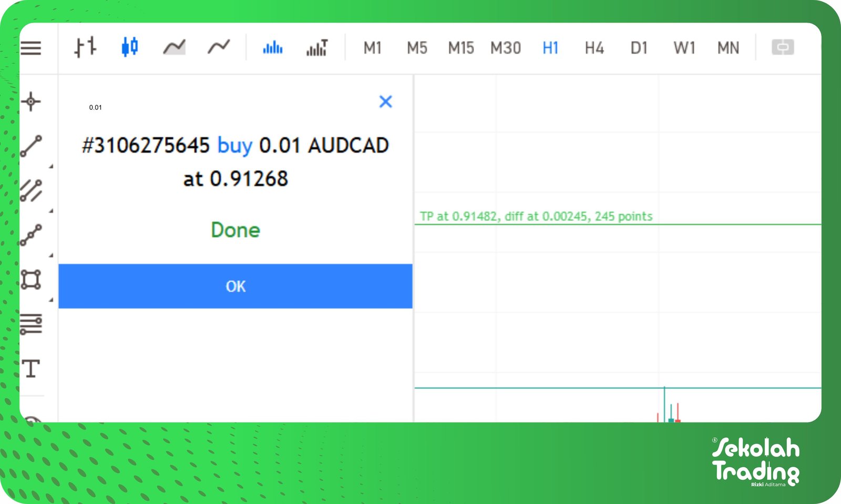
Task: Switch to D1 timeframe
Action: click(639, 48)
